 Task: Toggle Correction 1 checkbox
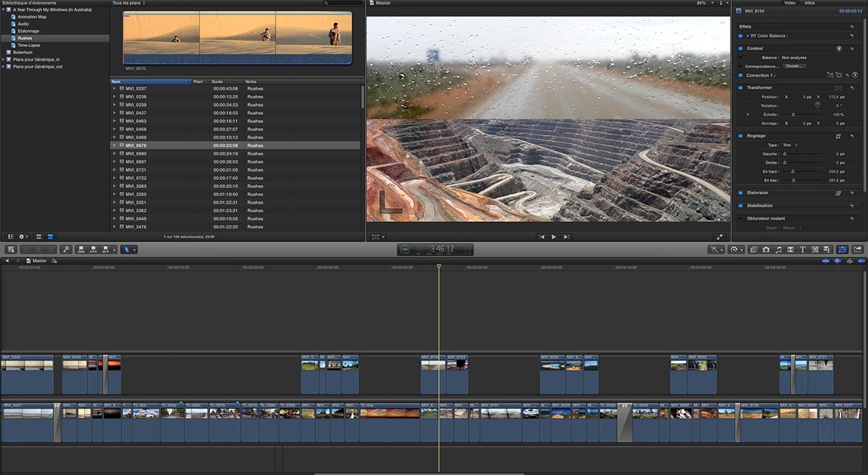(741, 75)
